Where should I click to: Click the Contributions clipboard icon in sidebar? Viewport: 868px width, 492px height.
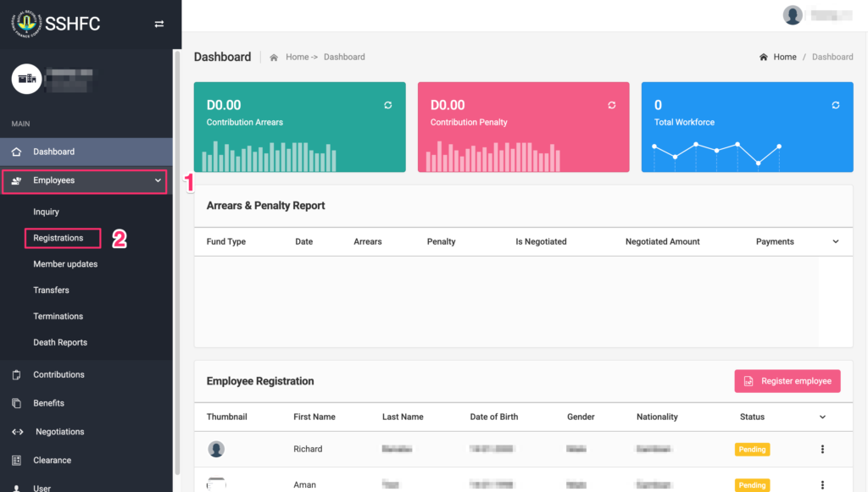tap(17, 374)
